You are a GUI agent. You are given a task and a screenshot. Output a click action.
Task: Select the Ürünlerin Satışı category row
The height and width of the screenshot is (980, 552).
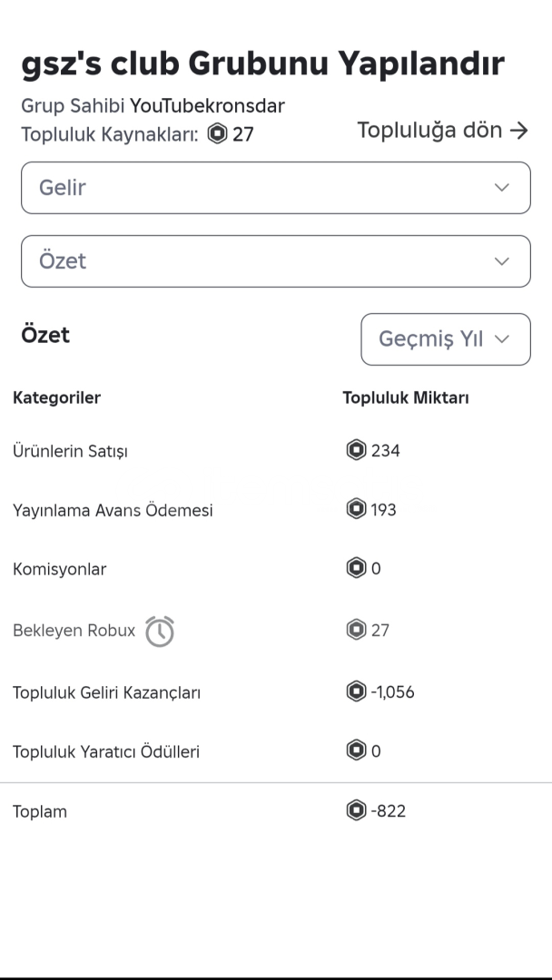70,451
